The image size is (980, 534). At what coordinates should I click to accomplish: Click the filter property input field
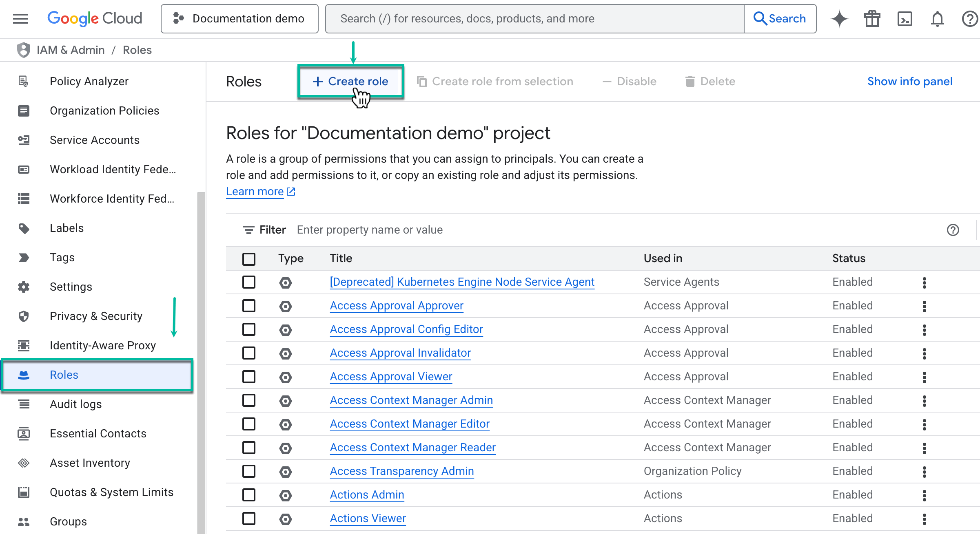point(370,229)
